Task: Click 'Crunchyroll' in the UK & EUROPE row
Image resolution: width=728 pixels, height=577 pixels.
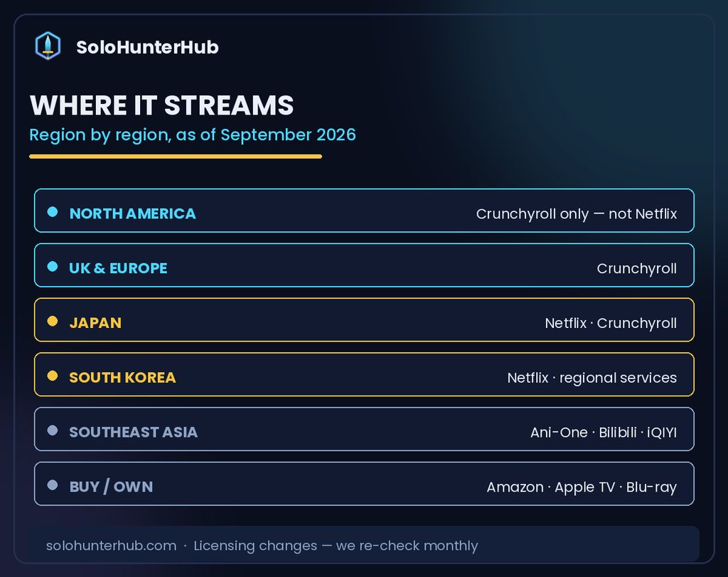Action: [636, 268]
